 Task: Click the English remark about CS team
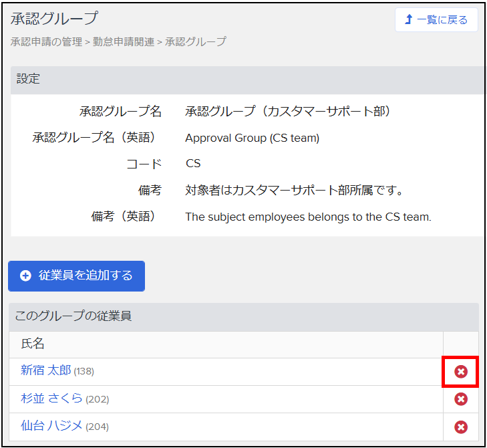(x=308, y=217)
